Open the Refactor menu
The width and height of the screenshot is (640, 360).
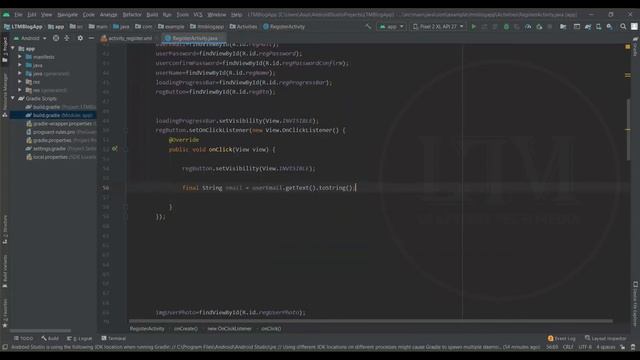(132, 15)
